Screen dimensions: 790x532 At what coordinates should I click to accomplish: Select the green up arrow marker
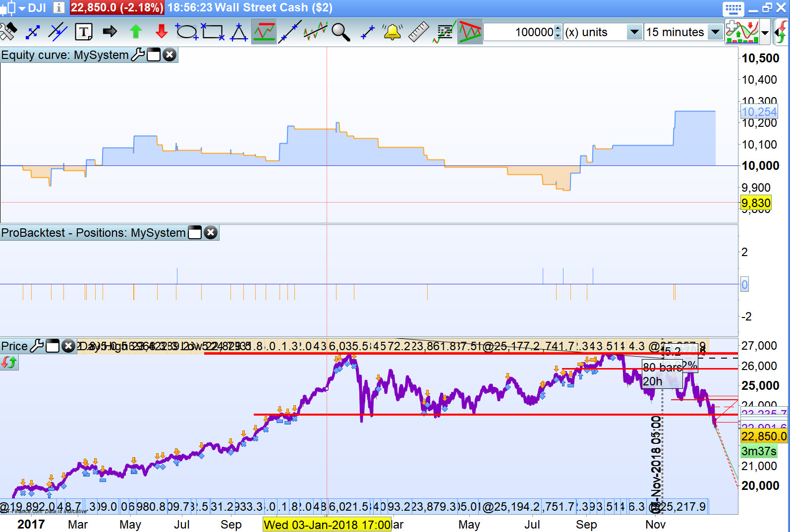pyautogui.click(x=135, y=32)
